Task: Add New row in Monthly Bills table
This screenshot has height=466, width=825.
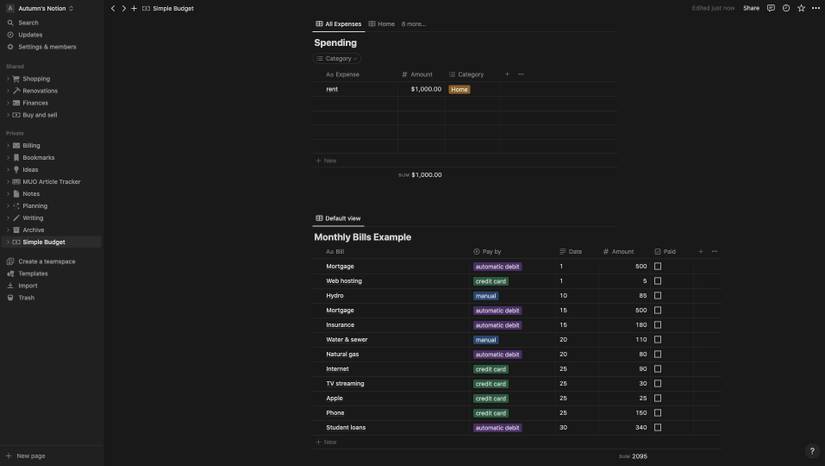Action: point(326,442)
